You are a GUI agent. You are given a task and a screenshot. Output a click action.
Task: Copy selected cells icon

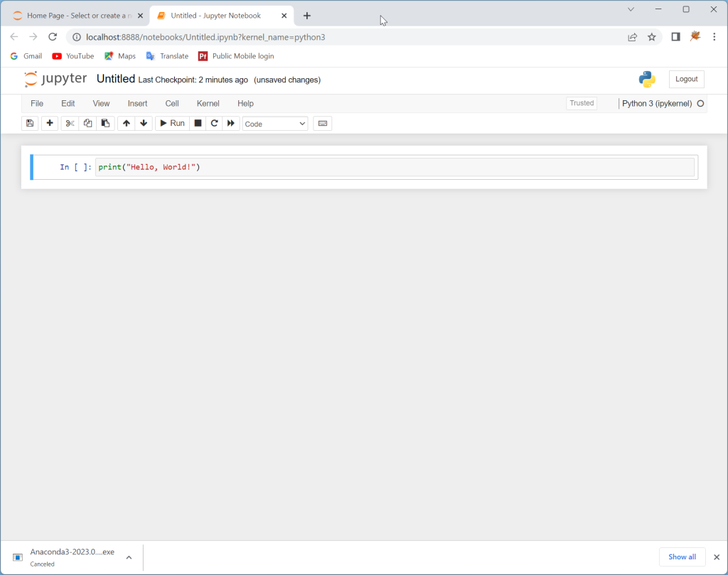[x=87, y=124]
